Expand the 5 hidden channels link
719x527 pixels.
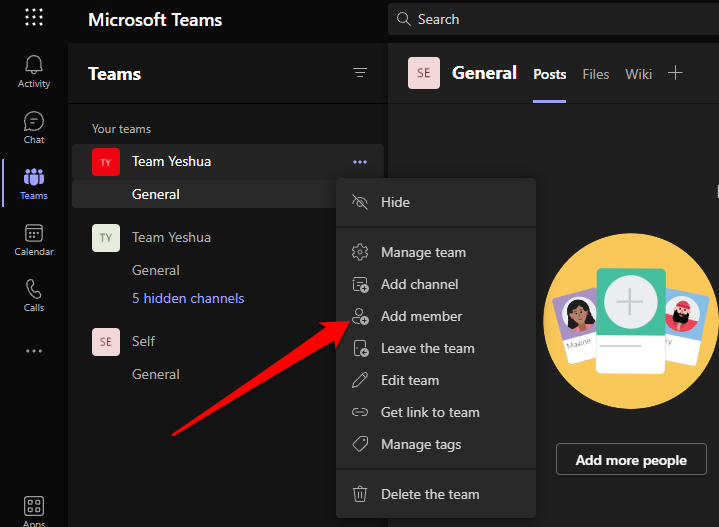click(188, 298)
